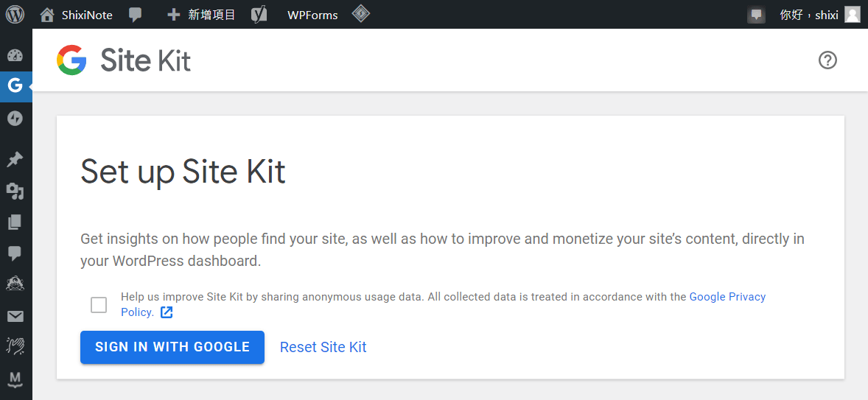
Task: Open Jetpack lightning icon in sidebar
Action: pyautogui.click(x=15, y=118)
